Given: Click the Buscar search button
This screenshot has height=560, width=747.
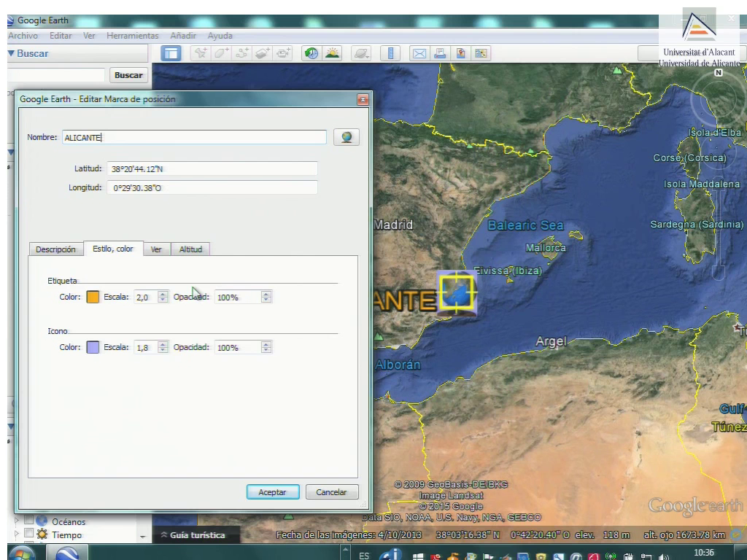Looking at the screenshot, I should (128, 75).
